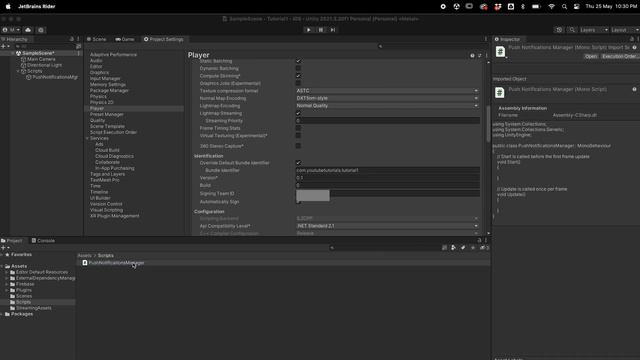Click Open button in Inspector
This screenshot has width=640, height=360.
tap(591, 56)
